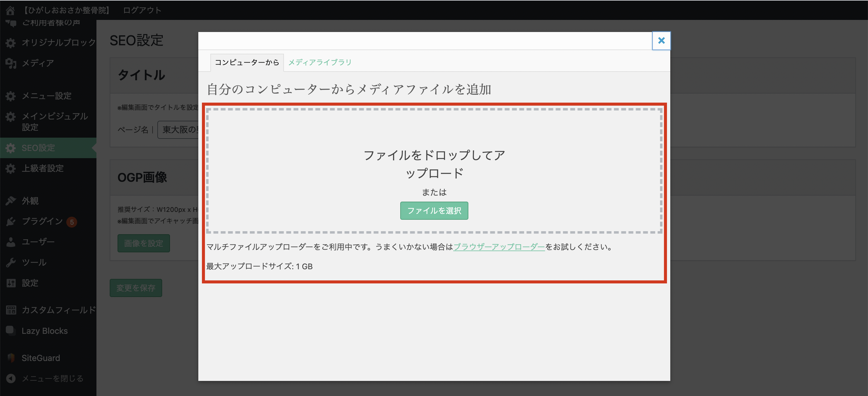Screen dimensions: 868x396
Task: Click the home icon in admin bar
Action: point(10,11)
